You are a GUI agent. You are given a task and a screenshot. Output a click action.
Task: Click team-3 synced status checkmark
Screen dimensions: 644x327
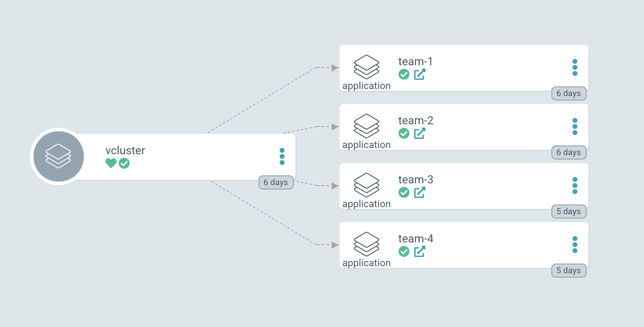pos(404,193)
